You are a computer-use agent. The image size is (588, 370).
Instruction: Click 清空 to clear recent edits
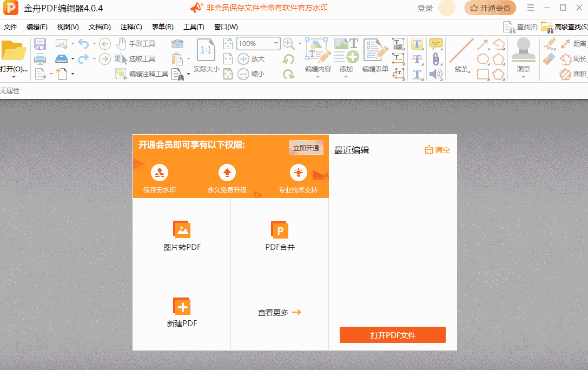click(437, 149)
